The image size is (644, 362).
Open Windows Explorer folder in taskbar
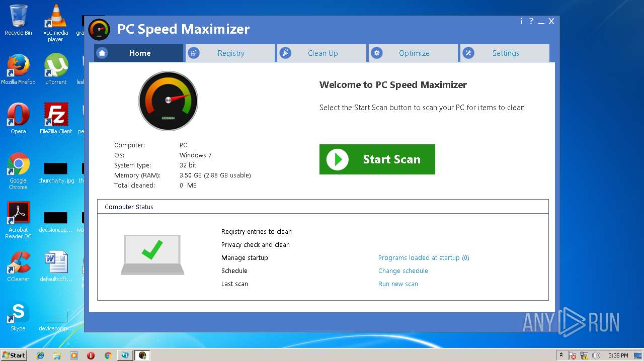(x=57, y=355)
